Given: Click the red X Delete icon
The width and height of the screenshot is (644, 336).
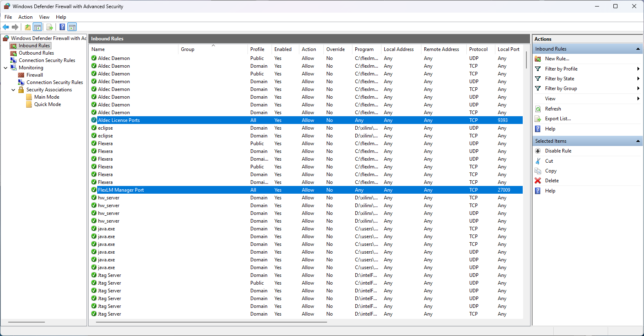Looking at the screenshot, I should [x=538, y=181].
